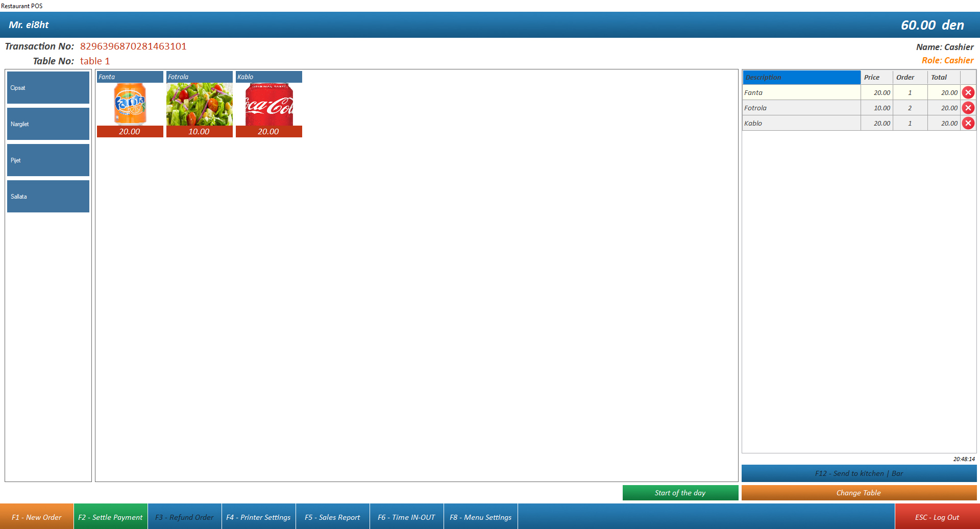Open Change Table
Screen dimensions: 980x529
[x=859, y=492]
